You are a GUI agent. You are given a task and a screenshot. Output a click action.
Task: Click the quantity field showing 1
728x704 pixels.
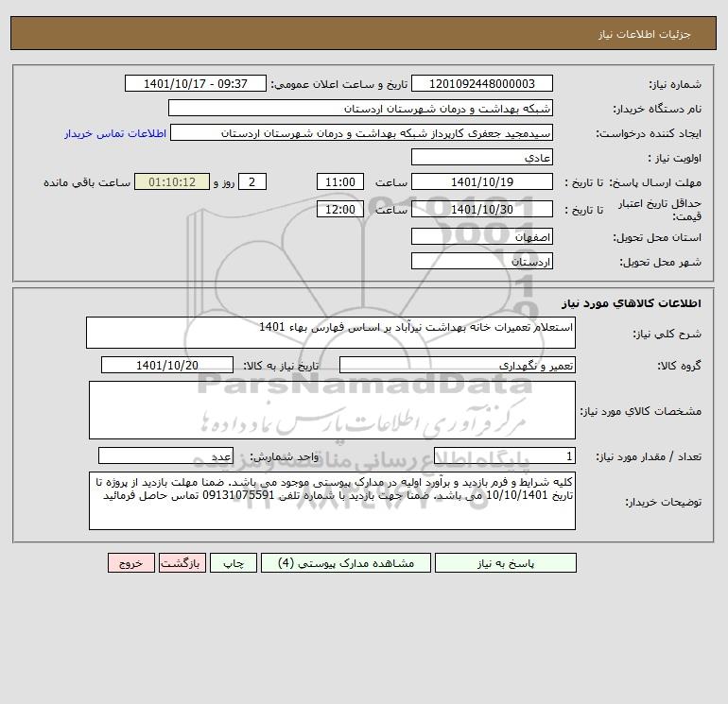click(x=505, y=455)
